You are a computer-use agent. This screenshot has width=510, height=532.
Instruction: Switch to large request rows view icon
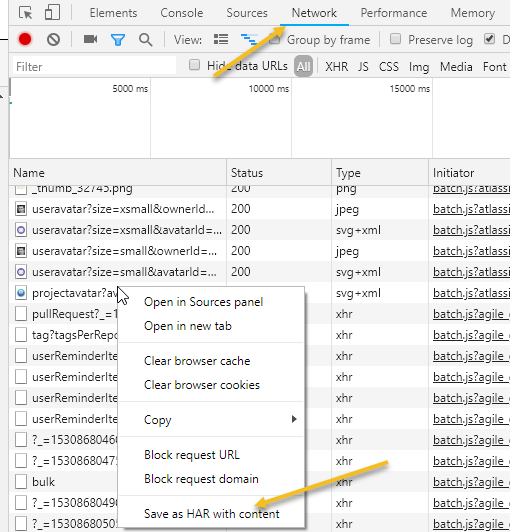pos(221,39)
